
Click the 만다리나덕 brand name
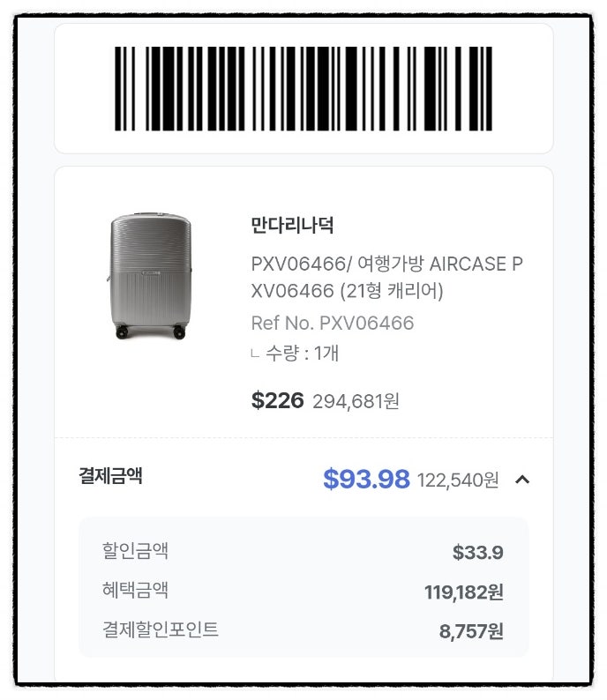[292, 226]
